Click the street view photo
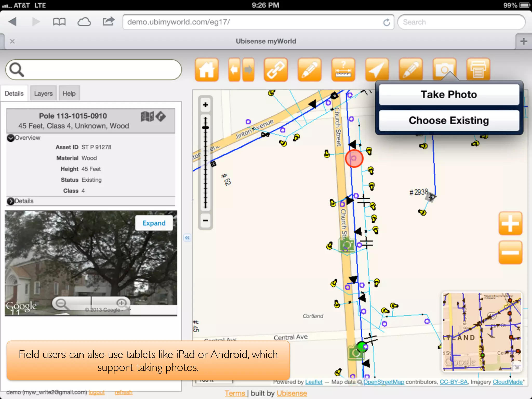This screenshot has height=399, width=532. [91, 263]
